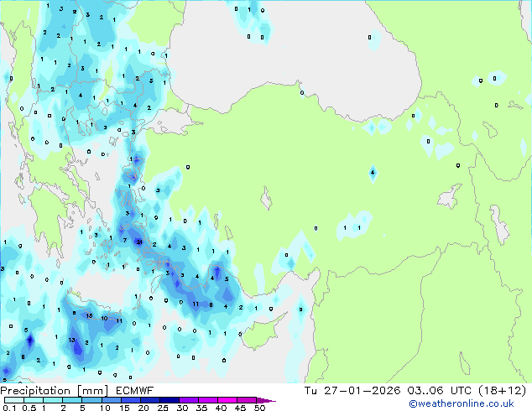Open the weatheronline.co.uk copyright link

[462, 403]
